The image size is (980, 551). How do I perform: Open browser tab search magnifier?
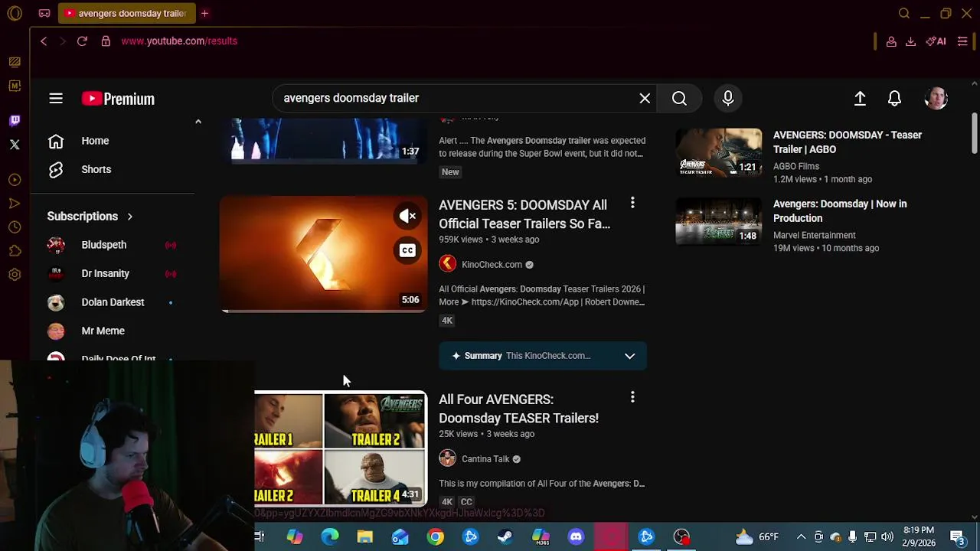tap(904, 13)
